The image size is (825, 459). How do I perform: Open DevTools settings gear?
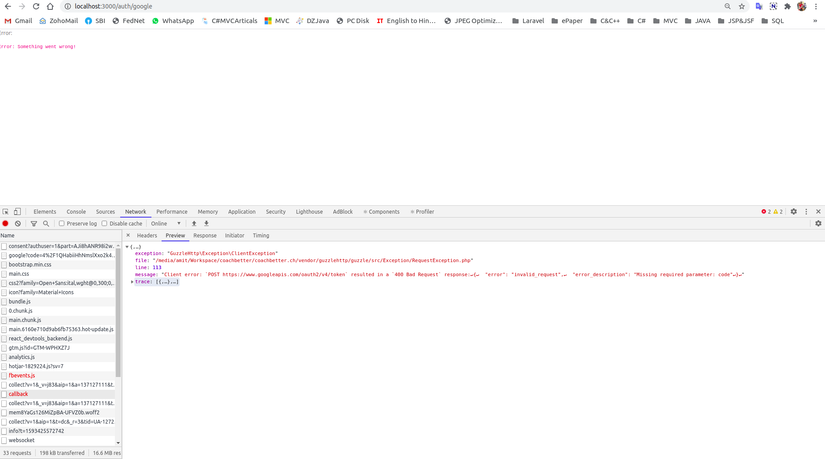793,212
